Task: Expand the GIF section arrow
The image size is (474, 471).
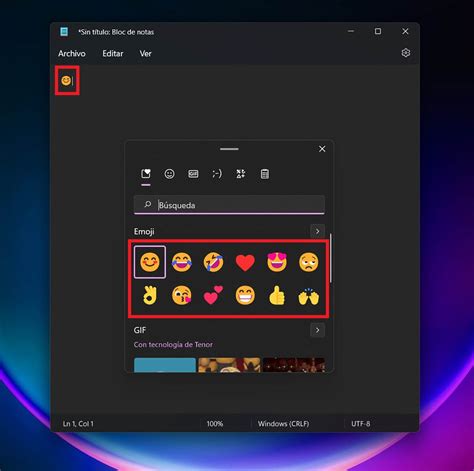Action: coord(317,330)
